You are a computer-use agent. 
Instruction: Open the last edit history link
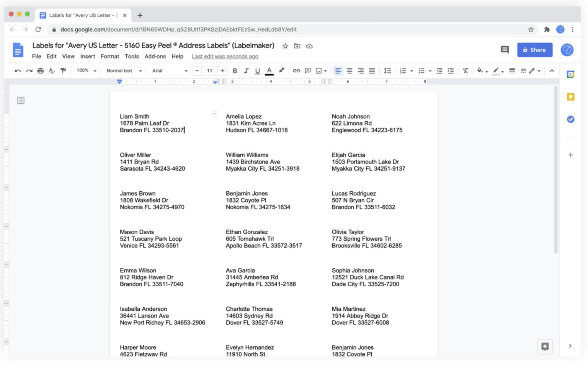pos(225,56)
